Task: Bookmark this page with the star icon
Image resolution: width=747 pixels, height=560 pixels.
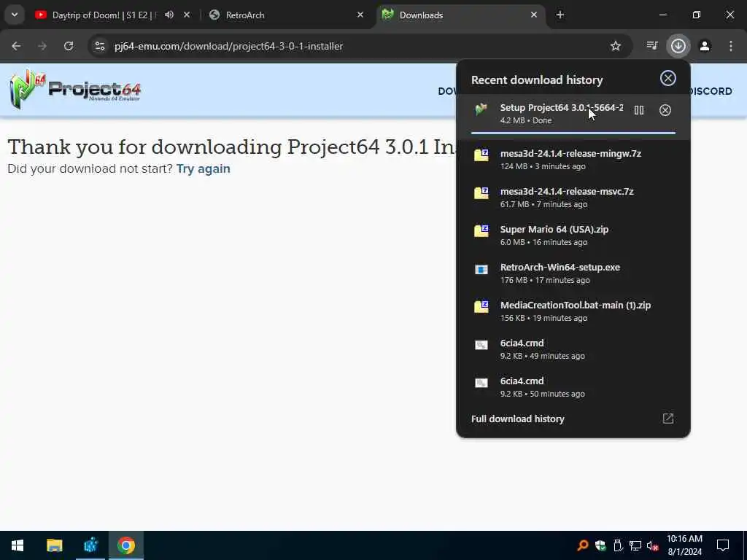Action: point(616,46)
